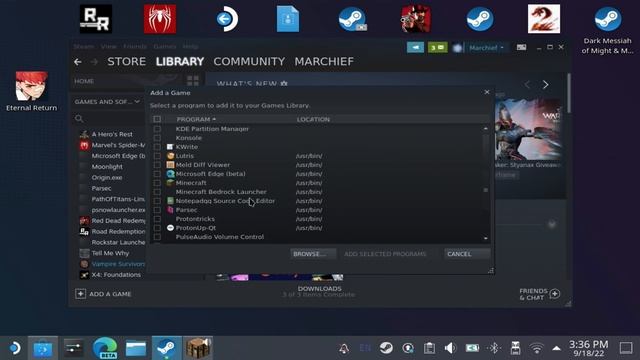640x360 pixels.
Task: Show hidden system tray icons arrow
Action: 556,348
